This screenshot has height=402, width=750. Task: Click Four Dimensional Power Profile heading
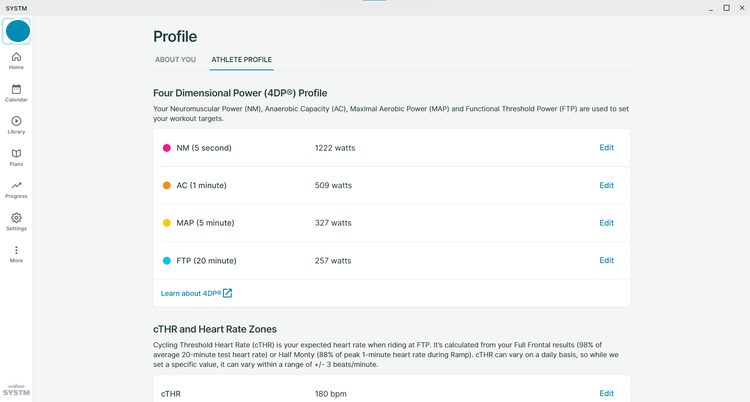coord(240,93)
